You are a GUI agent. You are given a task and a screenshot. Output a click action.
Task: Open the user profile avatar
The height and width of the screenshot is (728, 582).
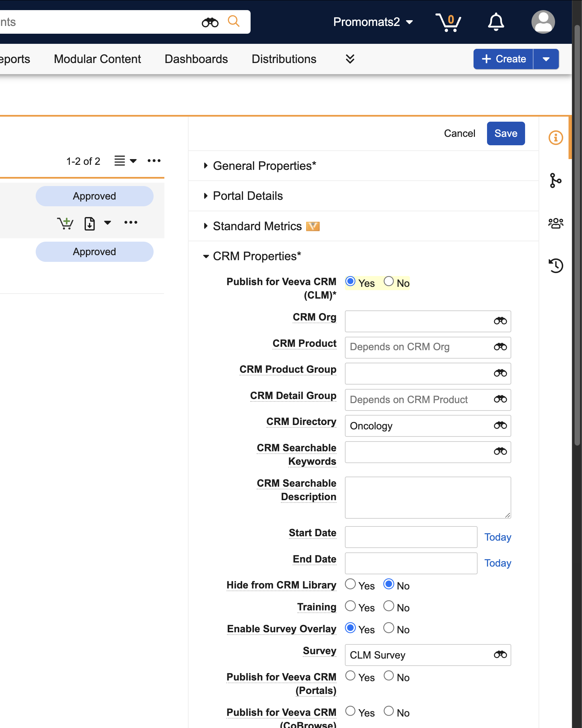point(543,22)
